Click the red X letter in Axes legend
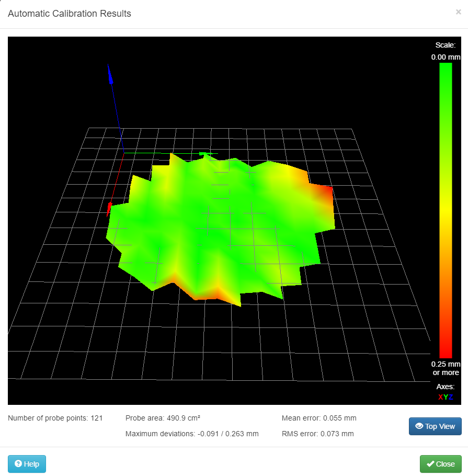The width and height of the screenshot is (468, 476). (440, 397)
